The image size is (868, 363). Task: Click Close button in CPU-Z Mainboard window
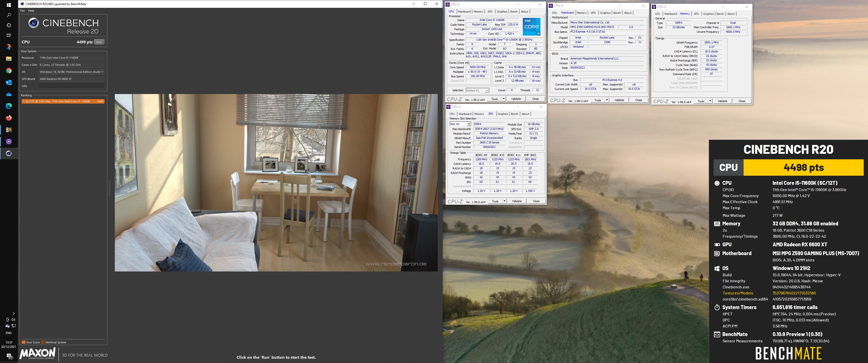tap(639, 100)
